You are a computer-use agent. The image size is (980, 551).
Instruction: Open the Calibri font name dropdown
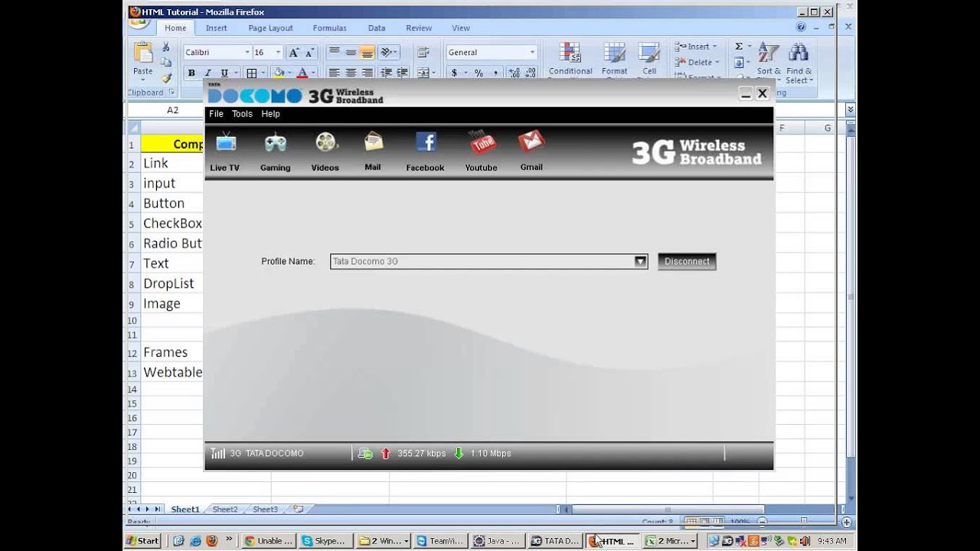tap(247, 53)
